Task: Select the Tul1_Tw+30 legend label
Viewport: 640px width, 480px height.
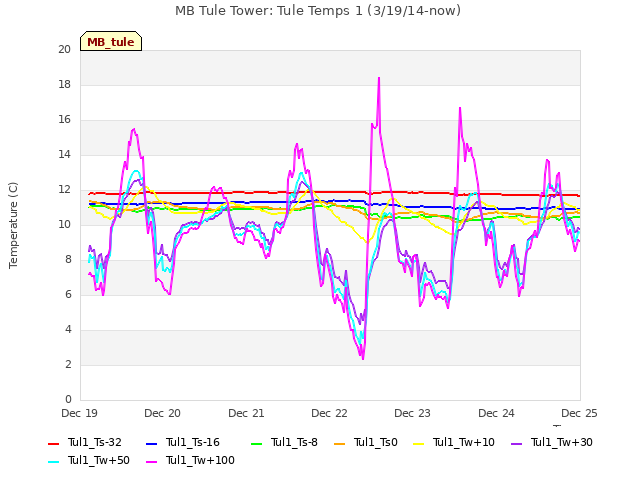Action: (562, 442)
